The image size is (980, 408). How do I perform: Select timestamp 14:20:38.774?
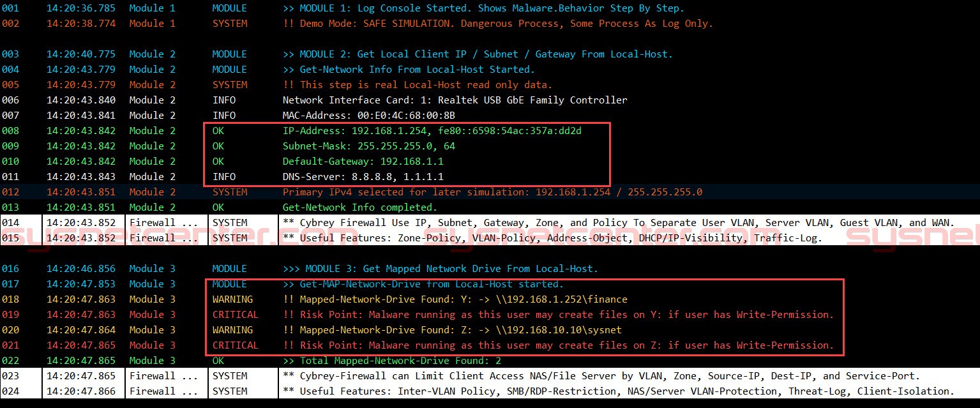(x=81, y=24)
